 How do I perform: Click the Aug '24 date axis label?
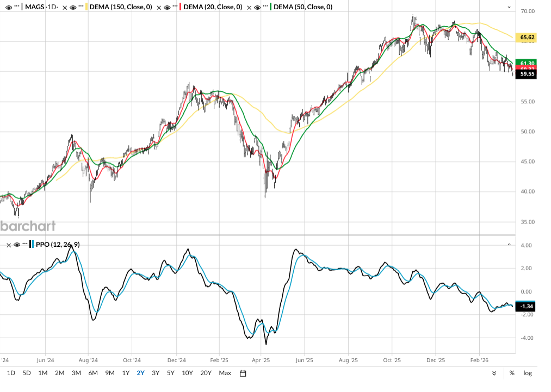coord(88,360)
